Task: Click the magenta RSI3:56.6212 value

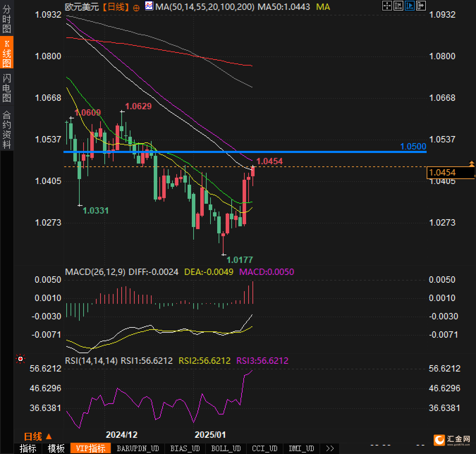Action: (x=262, y=361)
